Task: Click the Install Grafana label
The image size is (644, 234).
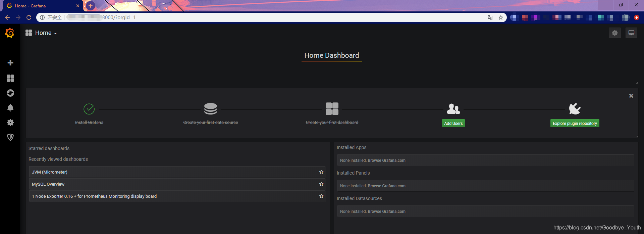Action: 89,123
